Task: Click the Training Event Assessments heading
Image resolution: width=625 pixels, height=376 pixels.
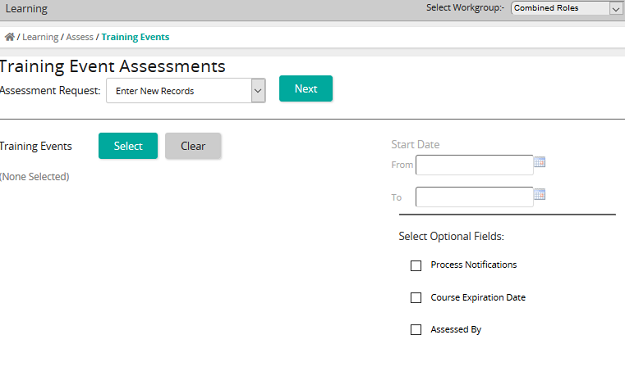Action: coord(112,66)
